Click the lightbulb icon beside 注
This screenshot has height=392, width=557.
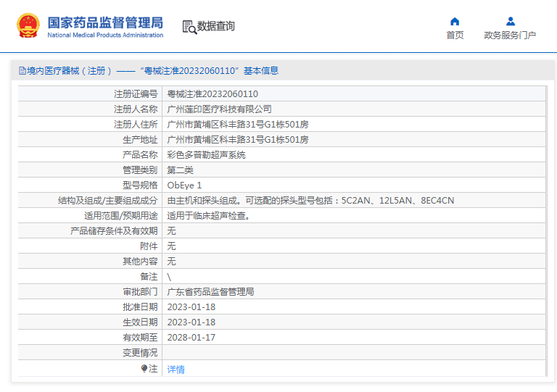click(144, 369)
